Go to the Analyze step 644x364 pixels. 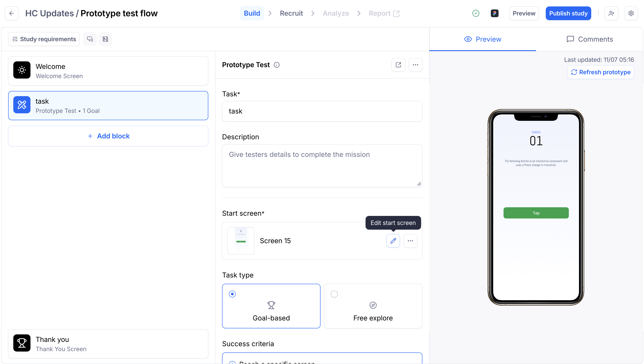click(x=336, y=13)
